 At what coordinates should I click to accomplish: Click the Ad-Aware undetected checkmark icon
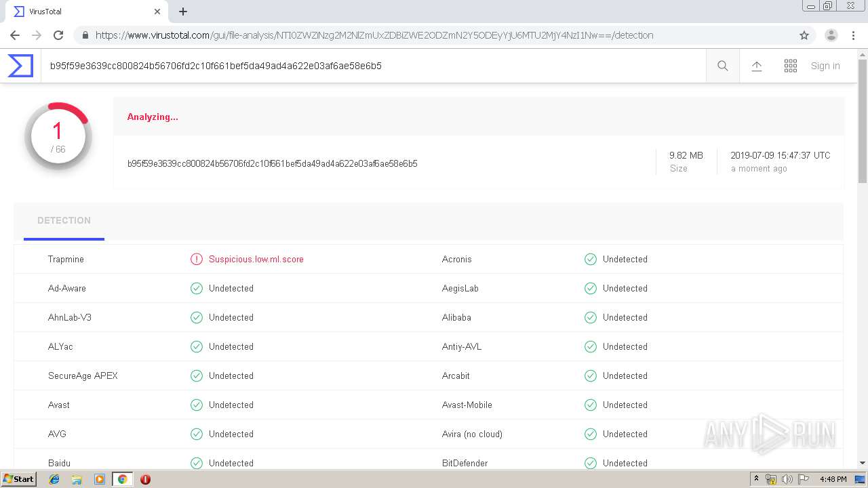197,288
